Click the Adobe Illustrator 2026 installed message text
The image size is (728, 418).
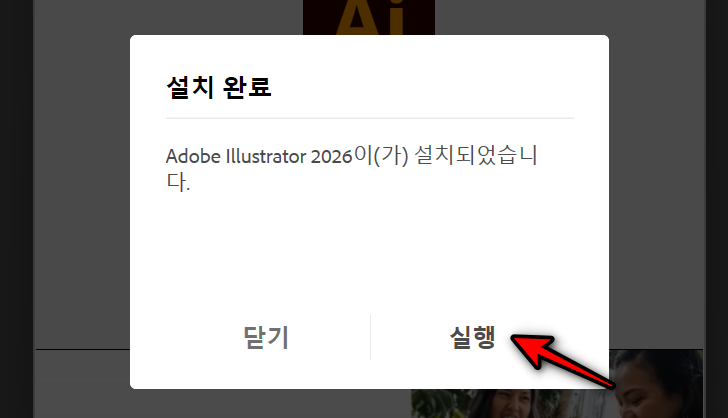tap(351, 168)
